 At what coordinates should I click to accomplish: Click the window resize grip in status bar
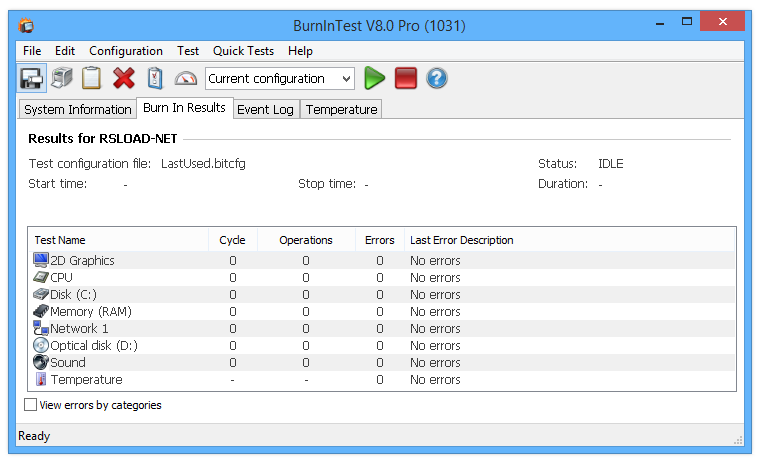[x=738, y=440]
